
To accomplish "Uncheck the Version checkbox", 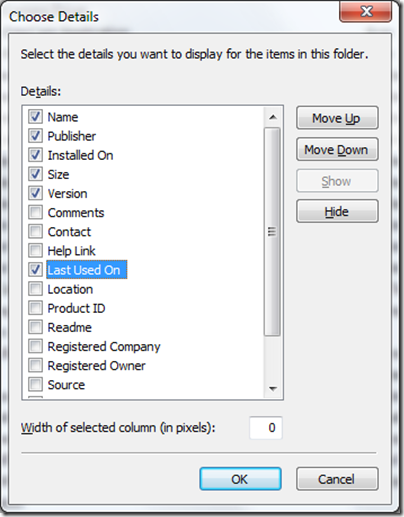I will coord(35,193).
